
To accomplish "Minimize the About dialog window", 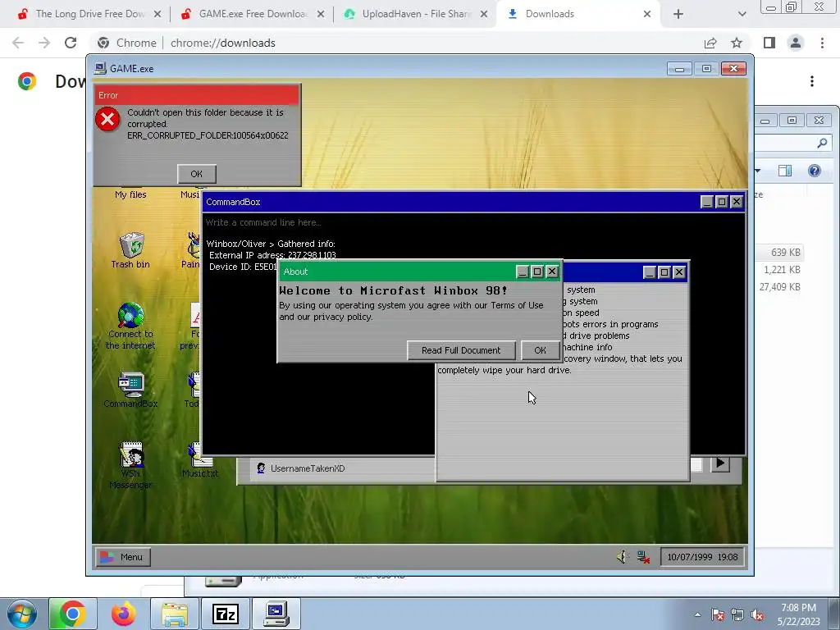I will pos(523,272).
